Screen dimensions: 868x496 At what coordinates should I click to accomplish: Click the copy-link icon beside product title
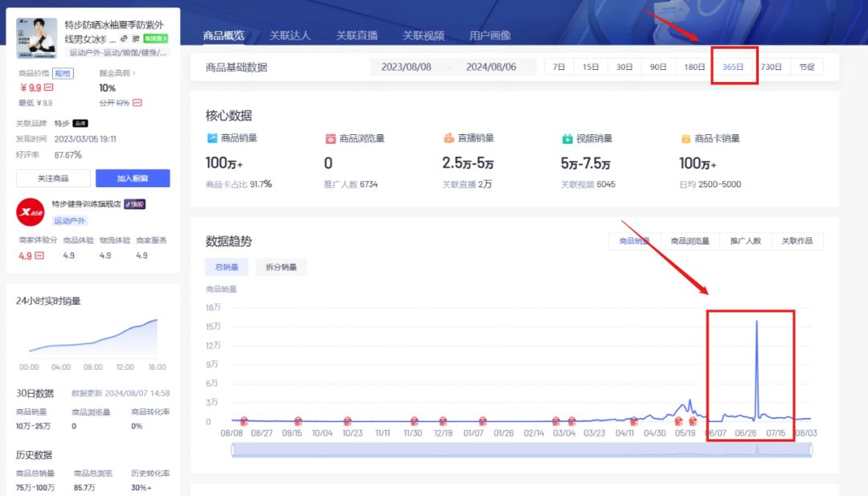[124, 39]
